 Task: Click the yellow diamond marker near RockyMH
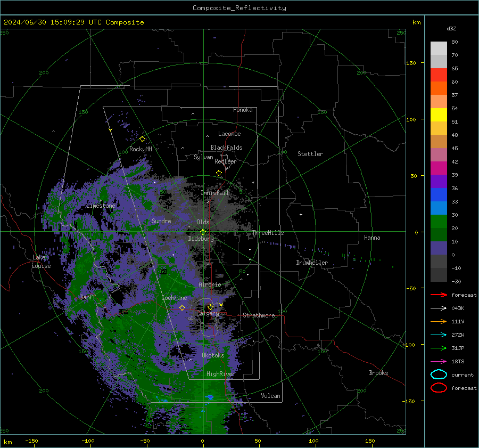142,139
